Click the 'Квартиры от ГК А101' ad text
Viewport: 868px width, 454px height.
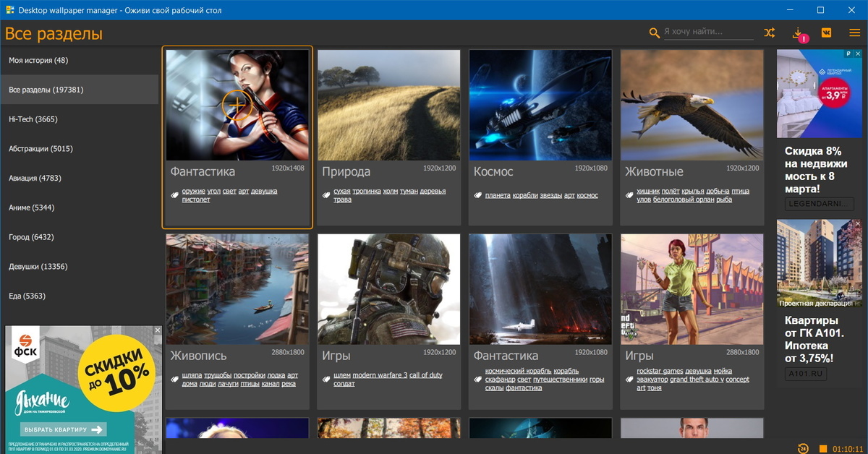coord(813,339)
